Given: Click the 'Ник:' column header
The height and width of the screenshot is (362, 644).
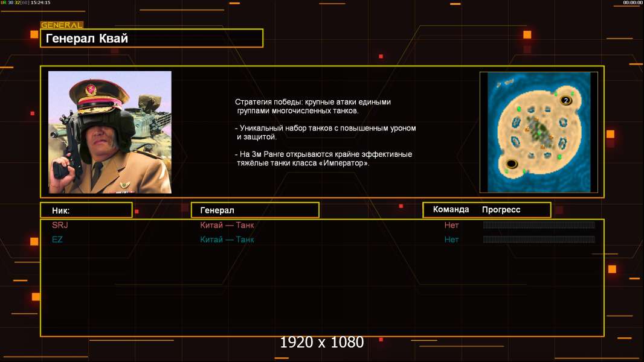Looking at the screenshot, I should pyautogui.click(x=86, y=211).
